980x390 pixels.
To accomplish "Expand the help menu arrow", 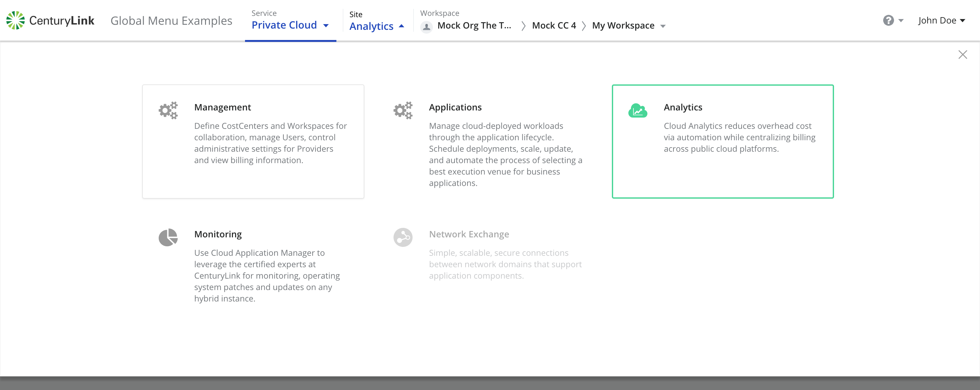I will click(x=900, y=21).
